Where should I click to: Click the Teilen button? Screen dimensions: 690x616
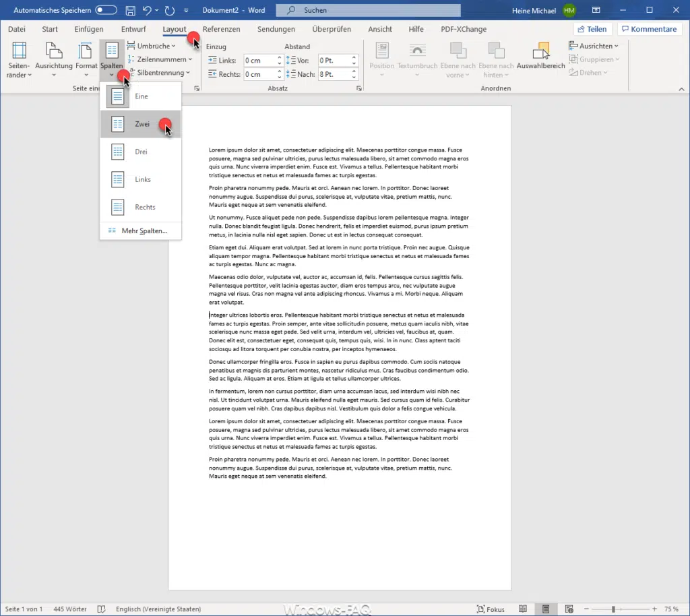[592, 29]
